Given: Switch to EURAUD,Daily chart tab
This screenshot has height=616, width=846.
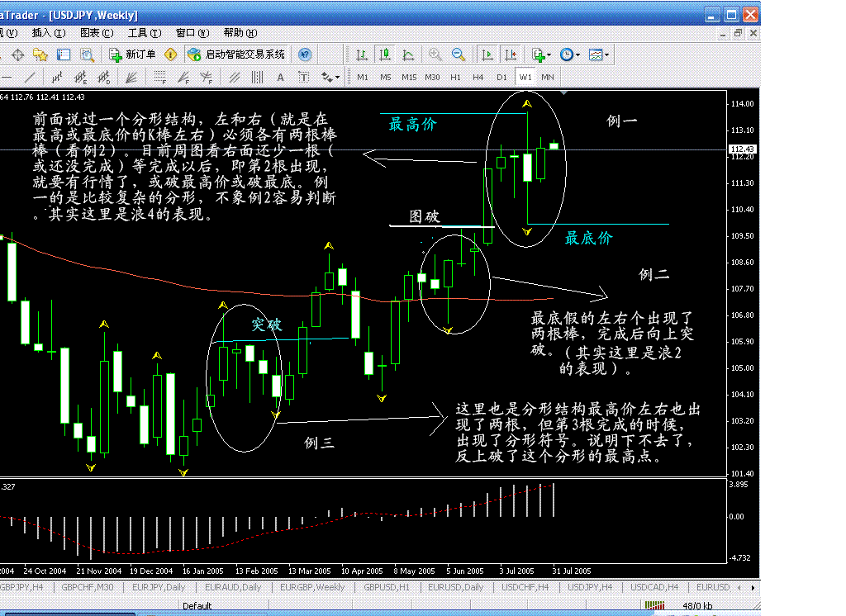Looking at the screenshot, I should click(x=233, y=587).
